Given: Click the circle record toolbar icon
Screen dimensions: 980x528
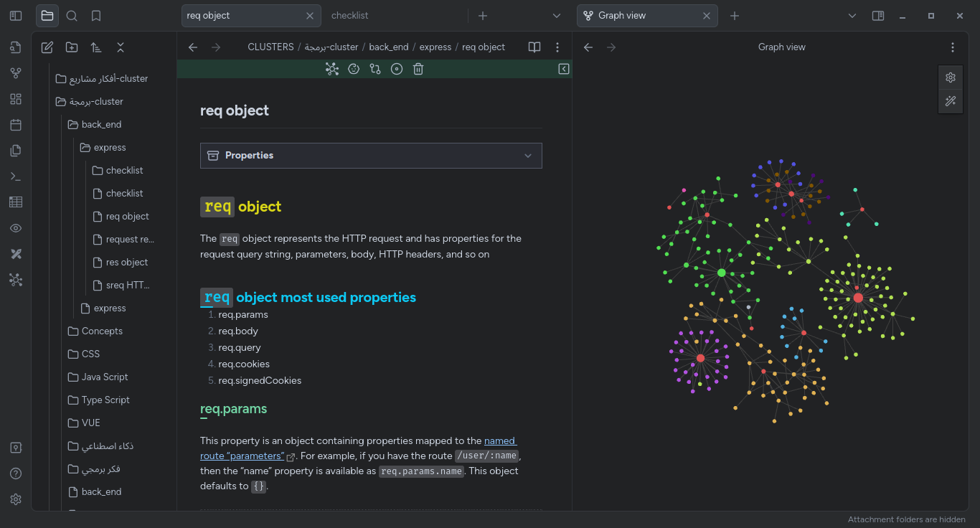Looking at the screenshot, I should click(397, 69).
